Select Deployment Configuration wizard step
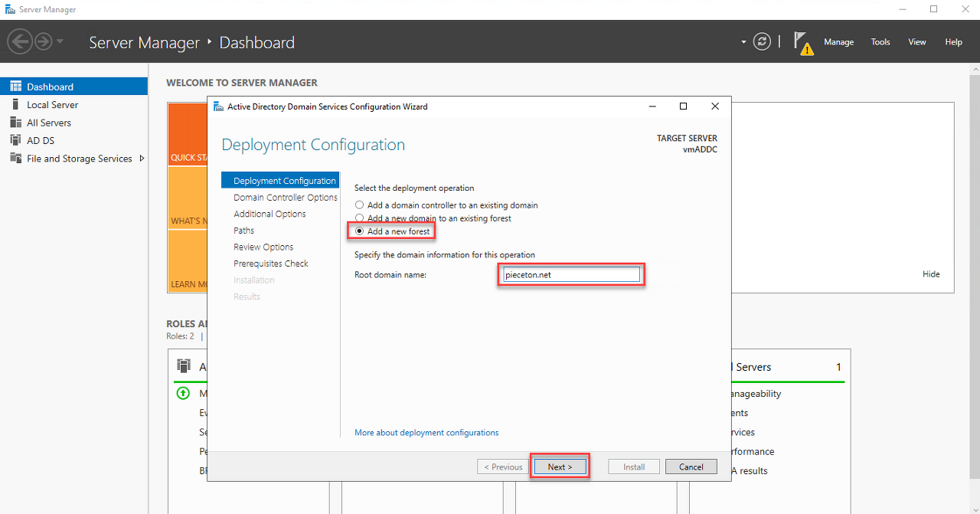 click(280, 181)
